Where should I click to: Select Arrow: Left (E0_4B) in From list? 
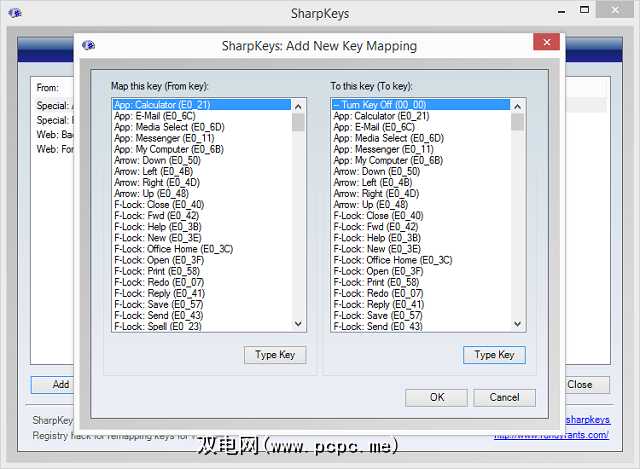click(202, 171)
